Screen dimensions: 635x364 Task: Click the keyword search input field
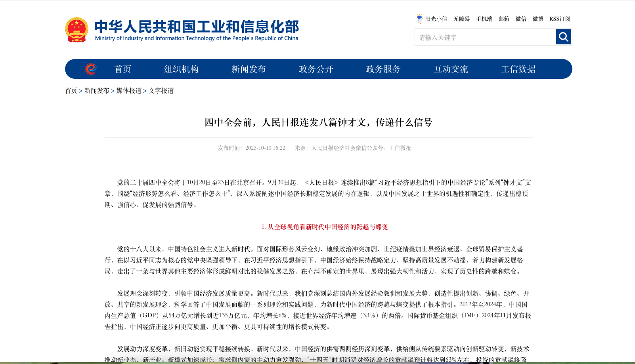pos(476,37)
